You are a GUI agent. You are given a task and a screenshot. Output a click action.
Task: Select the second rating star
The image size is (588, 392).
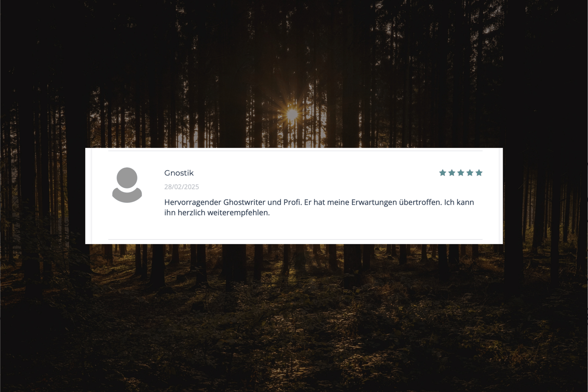coord(452,173)
